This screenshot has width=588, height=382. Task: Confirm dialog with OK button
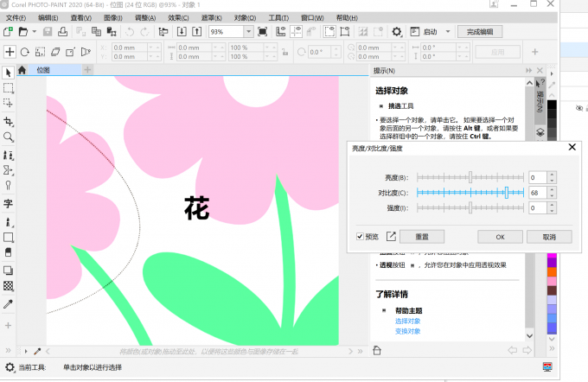(x=500, y=237)
